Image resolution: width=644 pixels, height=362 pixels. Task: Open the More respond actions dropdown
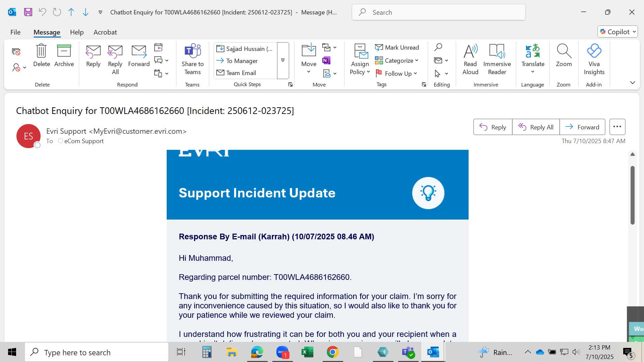[161, 73]
